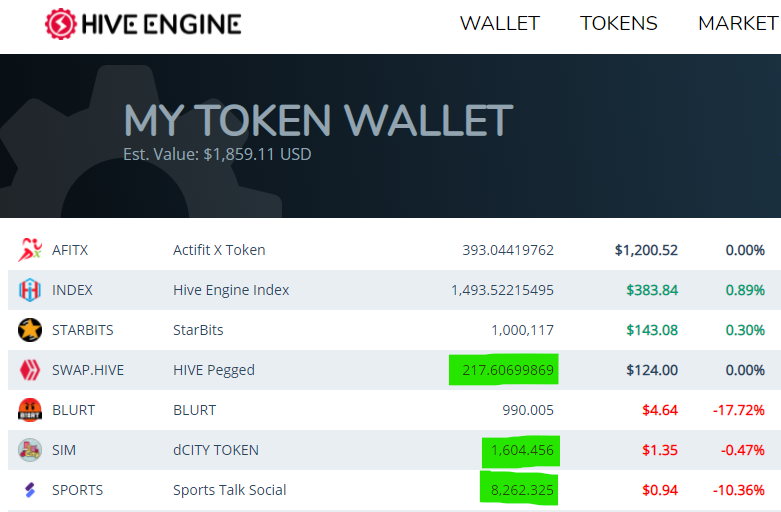Click the Est. Value $1,859.11 USD text
The width and height of the screenshot is (781, 512).
tap(217, 154)
